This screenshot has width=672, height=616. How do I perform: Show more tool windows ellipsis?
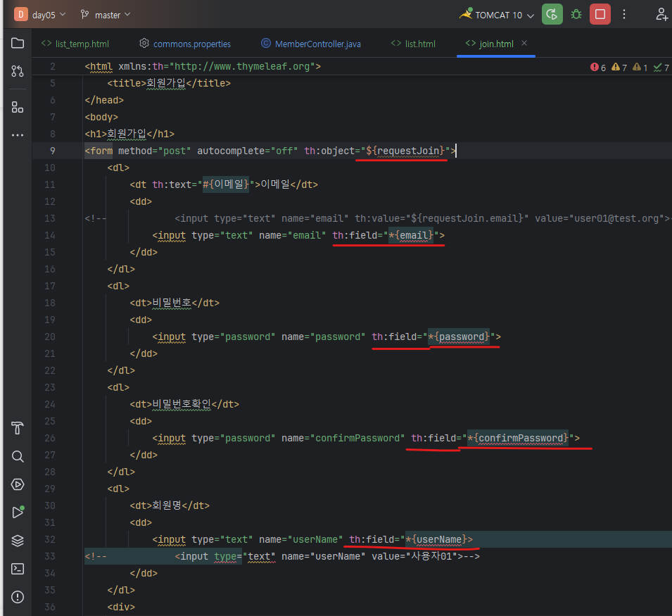tap(18, 135)
